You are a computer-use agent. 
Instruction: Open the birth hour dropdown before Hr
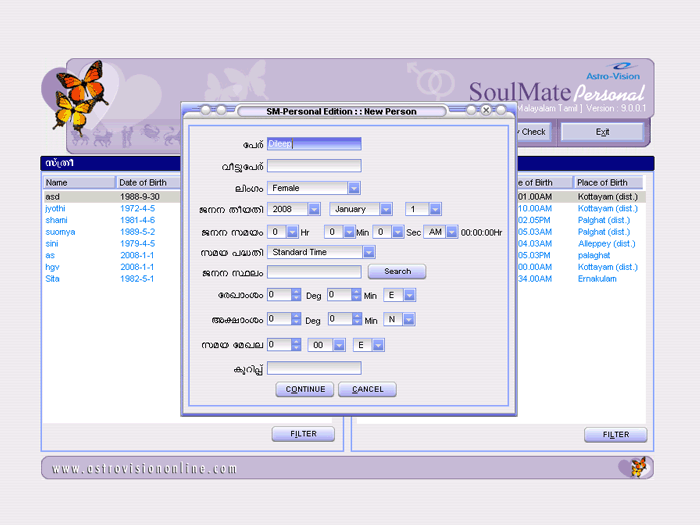click(292, 232)
